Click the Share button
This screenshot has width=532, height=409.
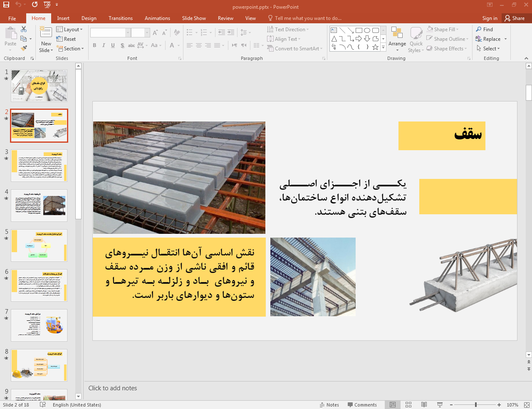(x=515, y=18)
